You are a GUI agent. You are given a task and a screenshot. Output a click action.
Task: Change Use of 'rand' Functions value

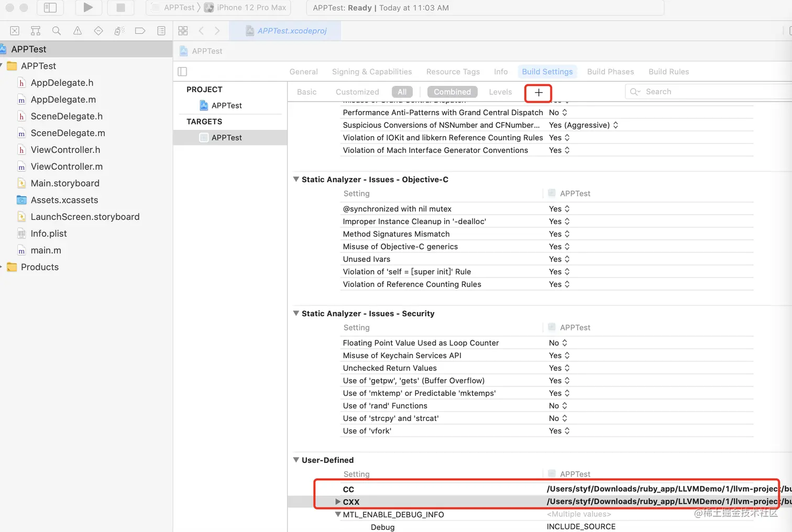[x=558, y=406]
